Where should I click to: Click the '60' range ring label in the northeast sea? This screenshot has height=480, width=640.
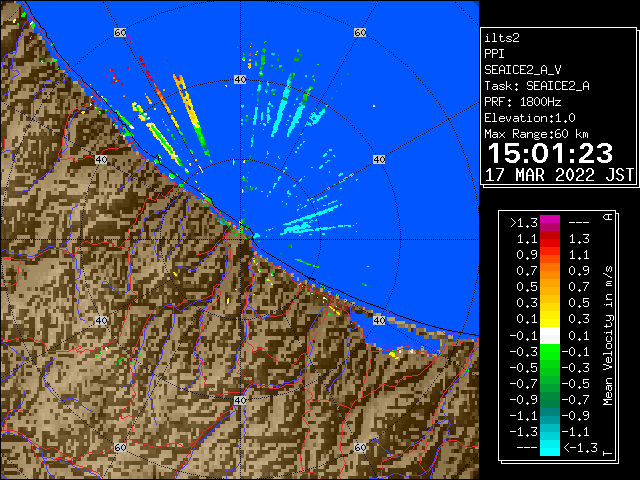pos(360,32)
